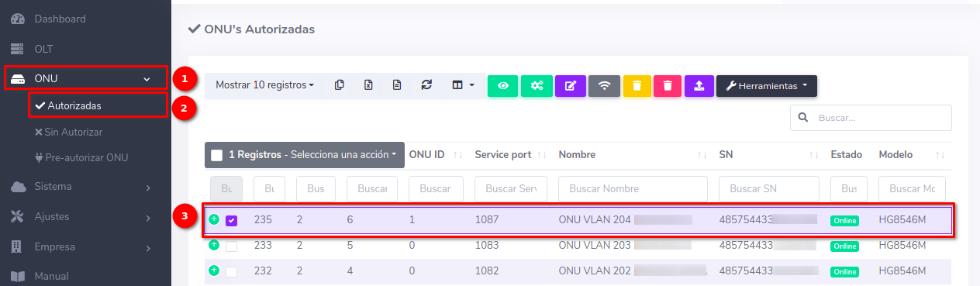Export the table with the Excel icon
The height and width of the screenshot is (286, 980).
pyautogui.click(x=368, y=85)
